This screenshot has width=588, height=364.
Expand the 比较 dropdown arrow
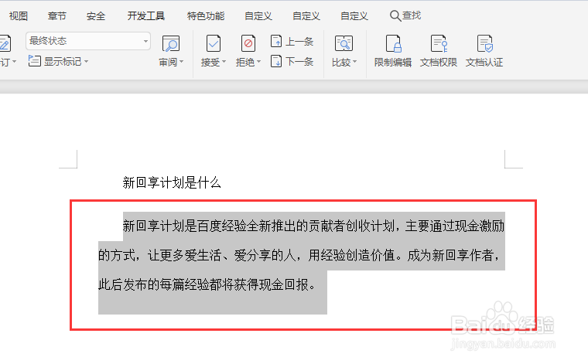355,62
